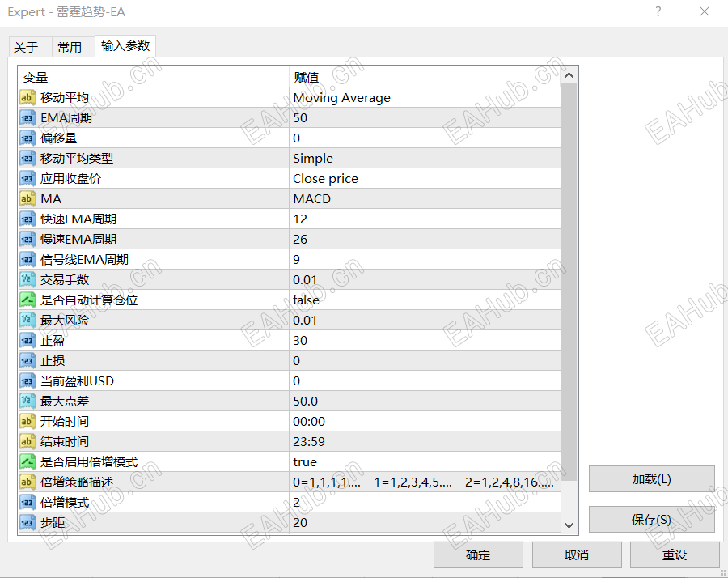Click the EMA周期 value 50
The height and width of the screenshot is (578, 728).
[x=300, y=118]
